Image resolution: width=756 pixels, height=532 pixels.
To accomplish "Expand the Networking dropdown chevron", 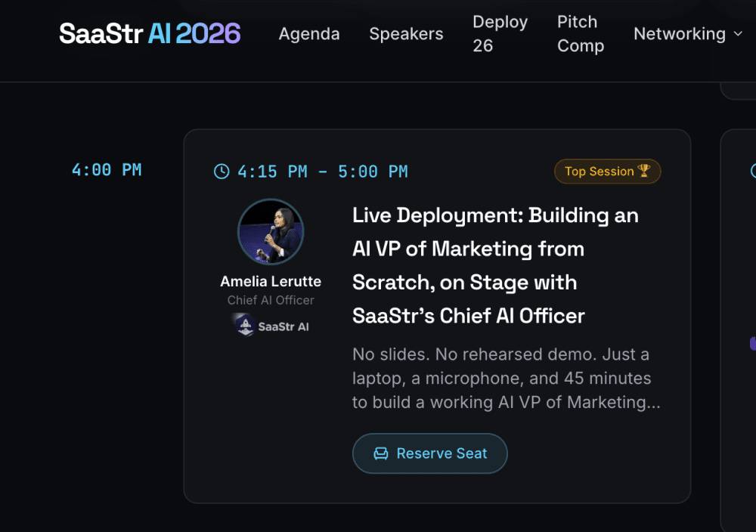I will point(739,34).
